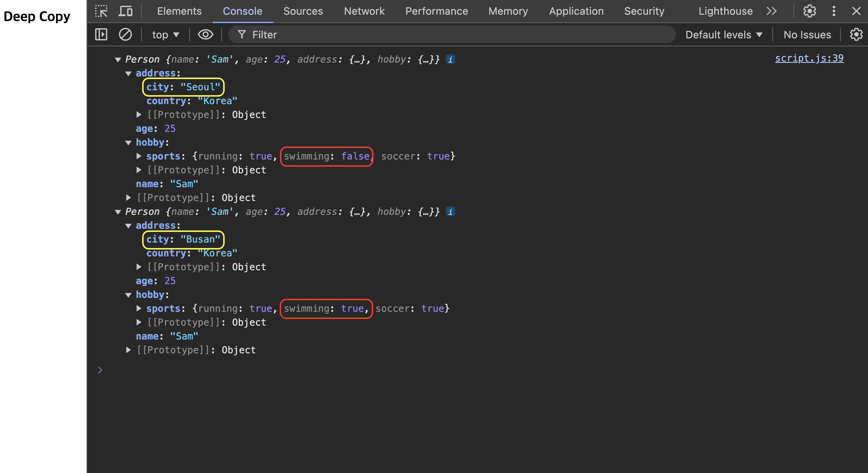
Task: Switch to the Sources tab
Action: (x=303, y=11)
